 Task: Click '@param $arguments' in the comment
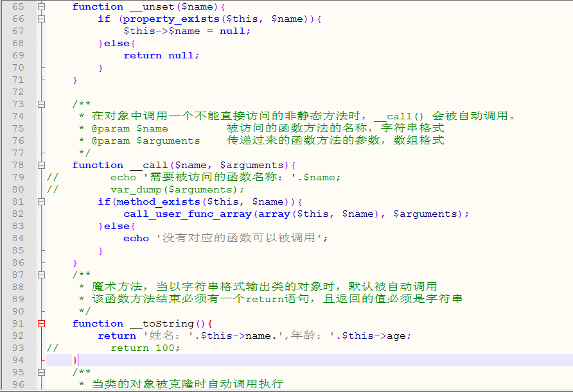pos(145,141)
